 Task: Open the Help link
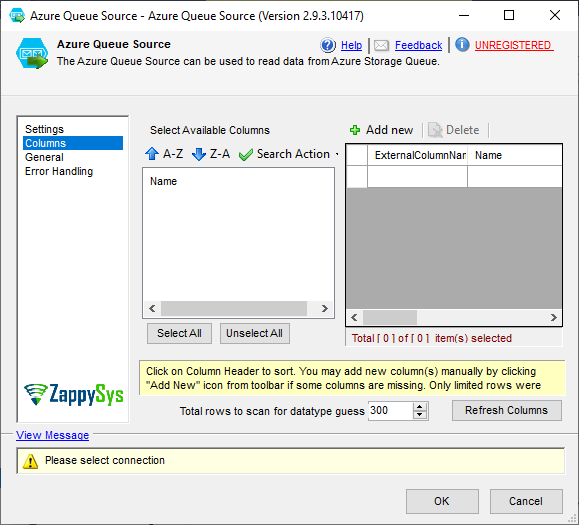(x=351, y=45)
